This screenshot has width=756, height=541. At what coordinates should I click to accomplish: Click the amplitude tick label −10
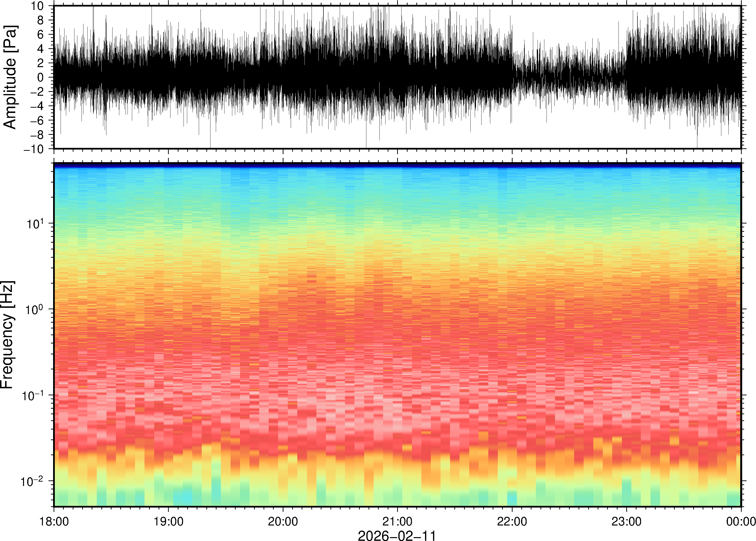(x=34, y=149)
